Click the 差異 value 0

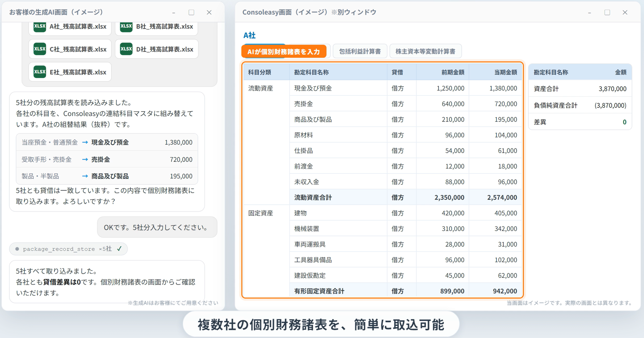(x=624, y=122)
